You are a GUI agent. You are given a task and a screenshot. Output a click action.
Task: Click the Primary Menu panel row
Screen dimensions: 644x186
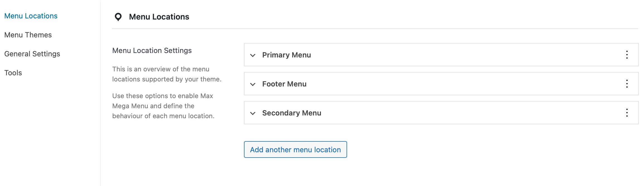(x=418, y=55)
